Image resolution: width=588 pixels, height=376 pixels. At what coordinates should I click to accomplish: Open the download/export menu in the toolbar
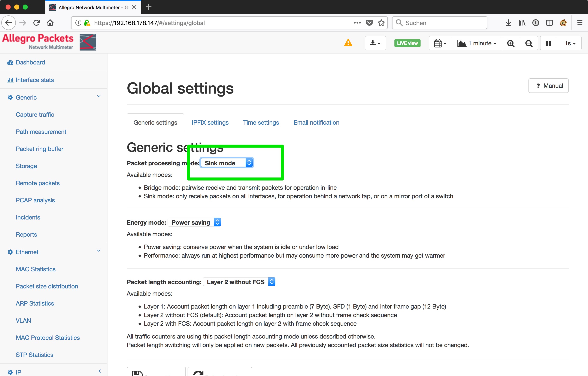click(x=375, y=43)
